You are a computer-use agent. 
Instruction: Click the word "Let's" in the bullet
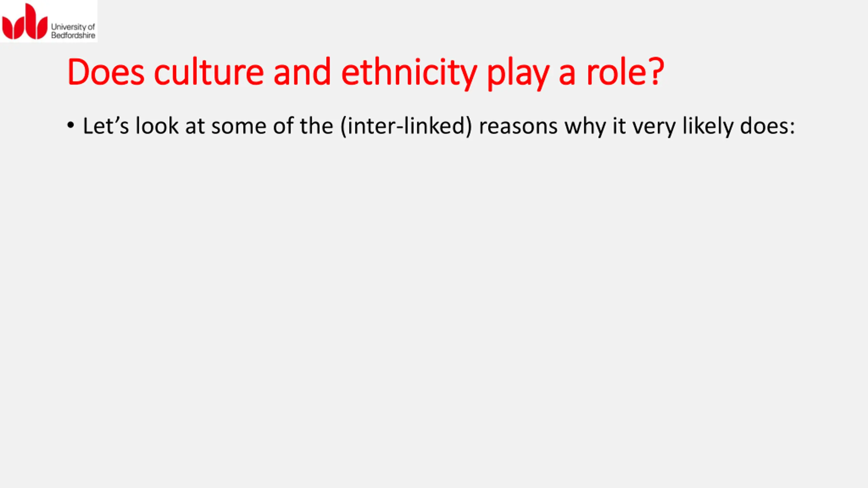(x=106, y=126)
